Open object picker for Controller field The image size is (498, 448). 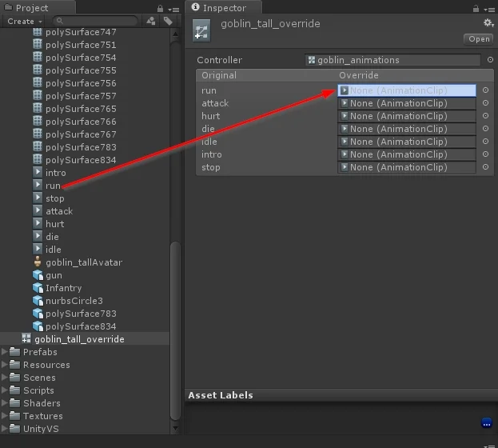pyautogui.click(x=490, y=60)
